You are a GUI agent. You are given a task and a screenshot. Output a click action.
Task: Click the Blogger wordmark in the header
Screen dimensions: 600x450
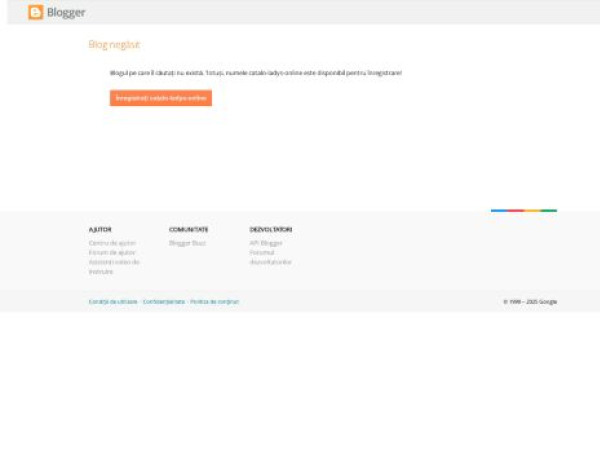[x=66, y=13]
